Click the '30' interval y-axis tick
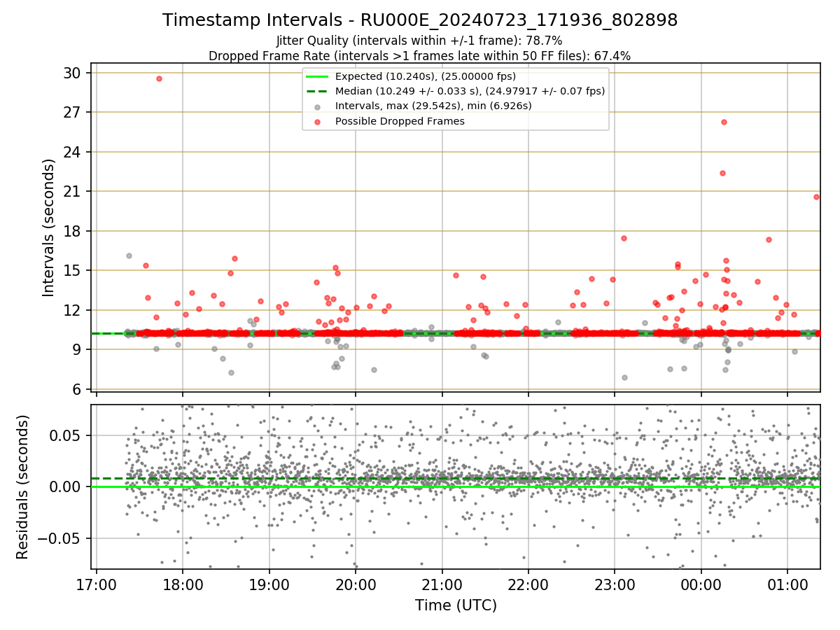 [74, 73]
